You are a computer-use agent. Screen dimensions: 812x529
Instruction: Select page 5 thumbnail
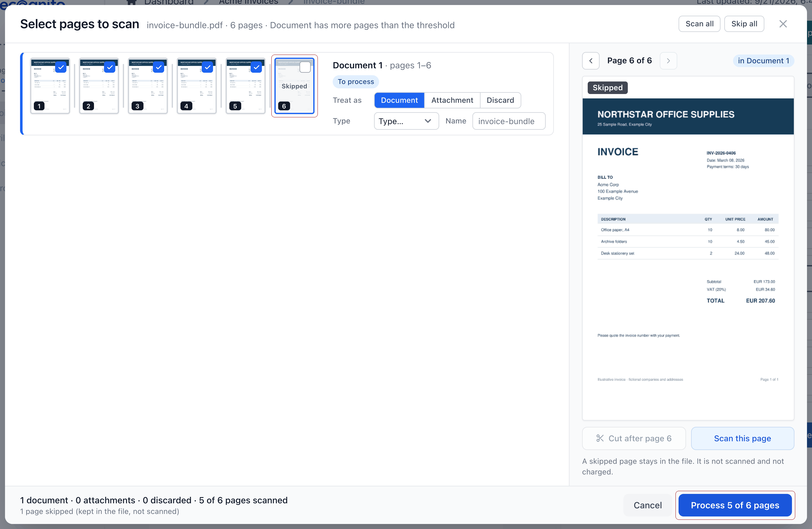(245, 86)
